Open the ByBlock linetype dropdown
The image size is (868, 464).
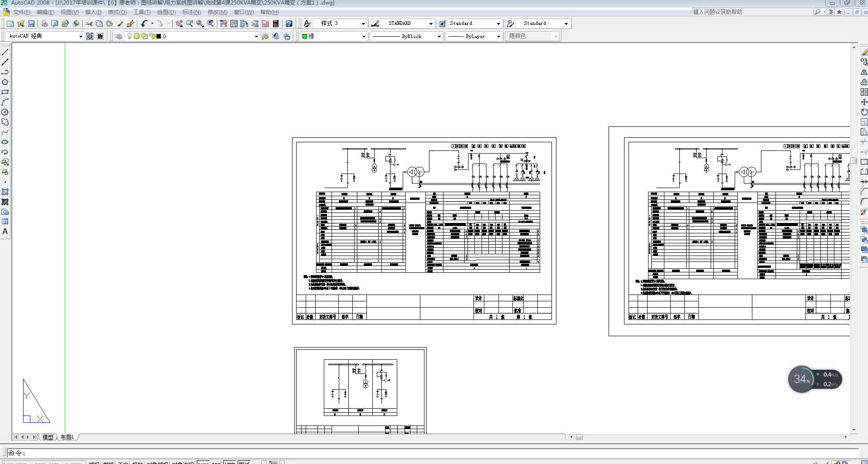406,36
